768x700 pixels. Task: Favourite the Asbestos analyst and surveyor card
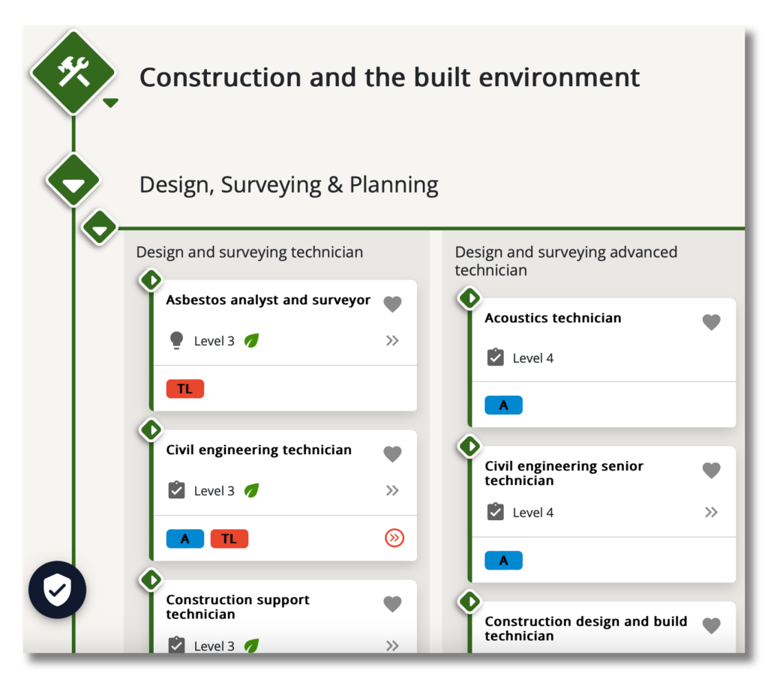(x=392, y=304)
